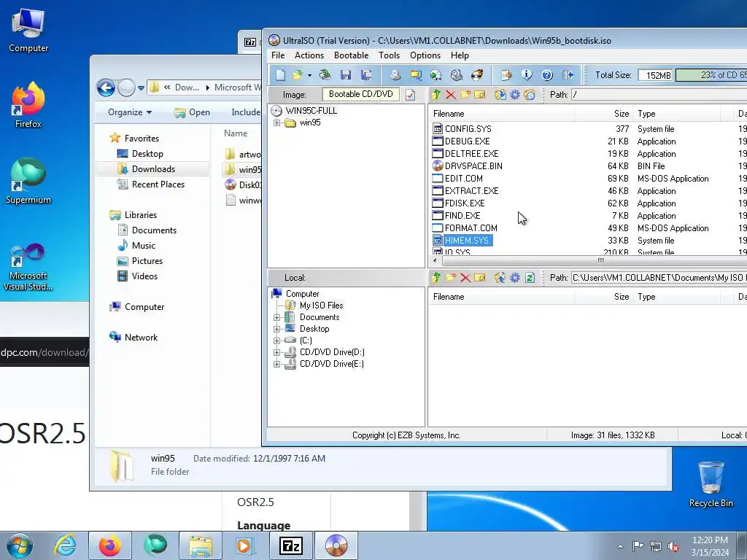Click the image properties check-mark icon beside Bootable CD/DVD
747x560 pixels.
[410, 95]
